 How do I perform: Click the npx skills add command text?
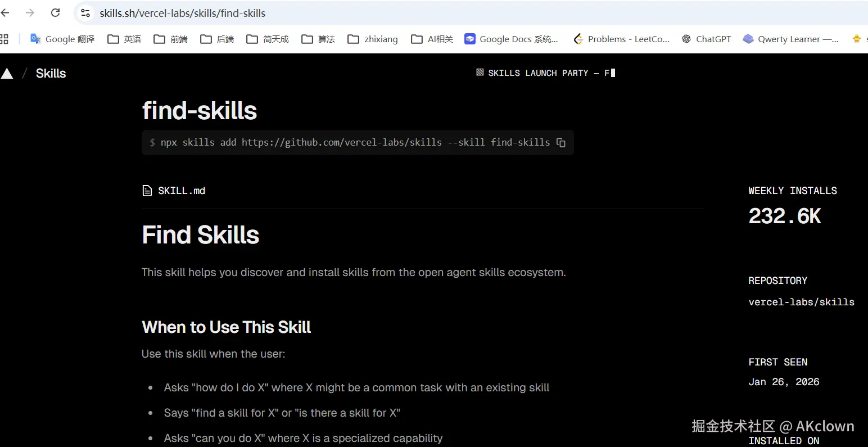(x=355, y=142)
